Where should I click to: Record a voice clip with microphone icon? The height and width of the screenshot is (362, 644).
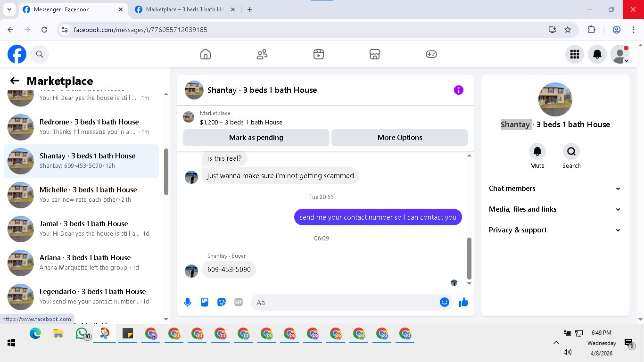tap(188, 302)
